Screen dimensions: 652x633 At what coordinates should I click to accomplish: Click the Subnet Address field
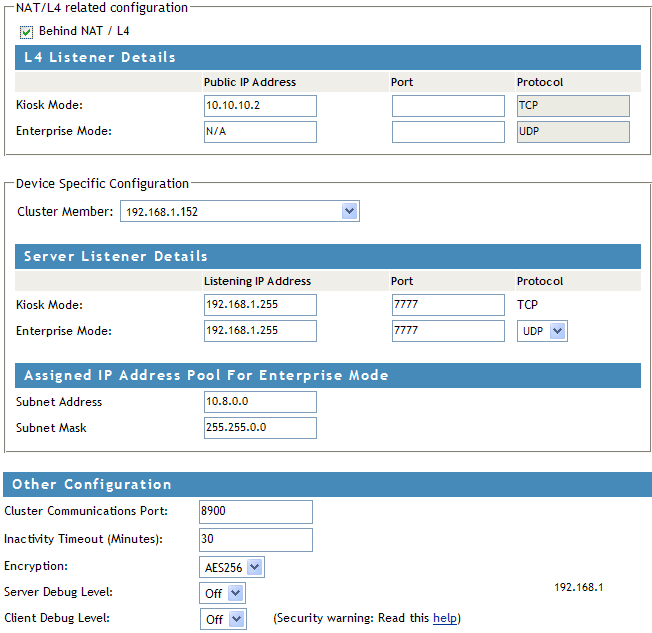[x=260, y=402]
